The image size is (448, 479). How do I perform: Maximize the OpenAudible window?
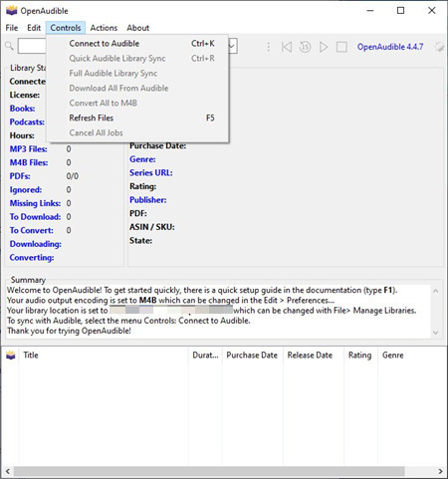click(x=400, y=11)
